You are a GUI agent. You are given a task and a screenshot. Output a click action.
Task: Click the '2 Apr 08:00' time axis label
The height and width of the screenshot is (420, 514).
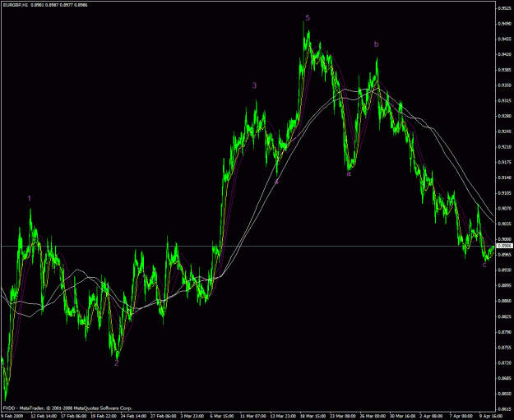[x=432, y=416]
